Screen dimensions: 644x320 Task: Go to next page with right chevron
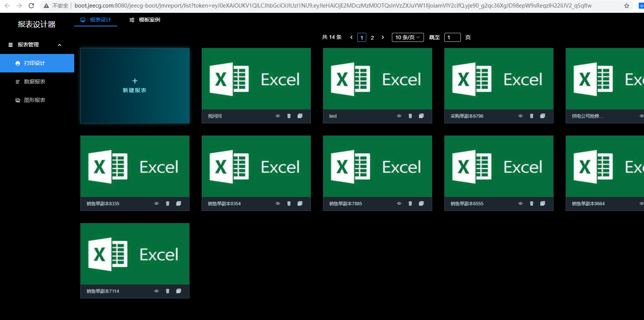pyautogui.click(x=383, y=37)
